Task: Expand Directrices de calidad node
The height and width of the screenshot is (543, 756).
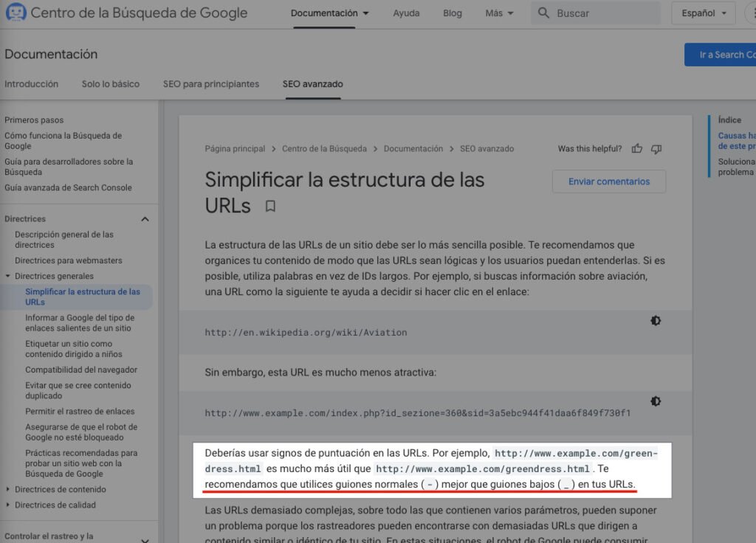Action: coord(7,505)
